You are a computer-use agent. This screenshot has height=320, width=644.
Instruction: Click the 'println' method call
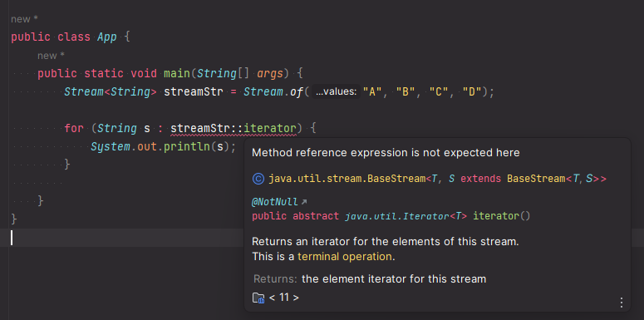pyautogui.click(x=187, y=146)
